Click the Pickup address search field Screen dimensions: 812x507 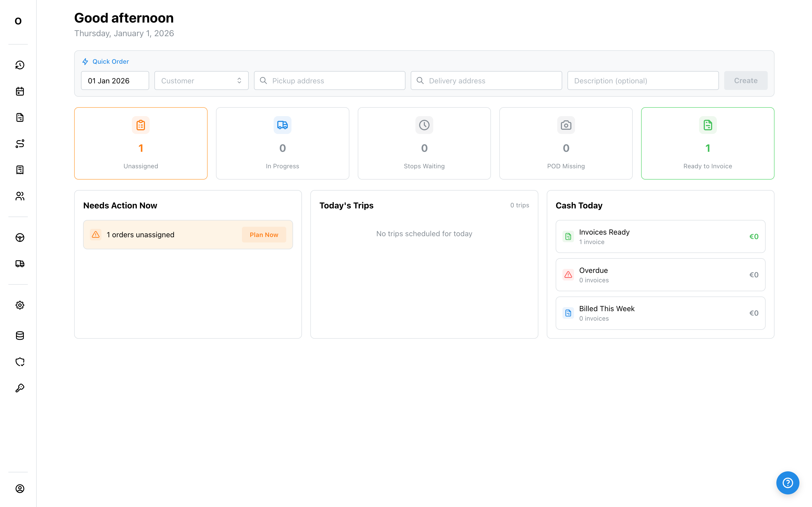[x=329, y=80]
